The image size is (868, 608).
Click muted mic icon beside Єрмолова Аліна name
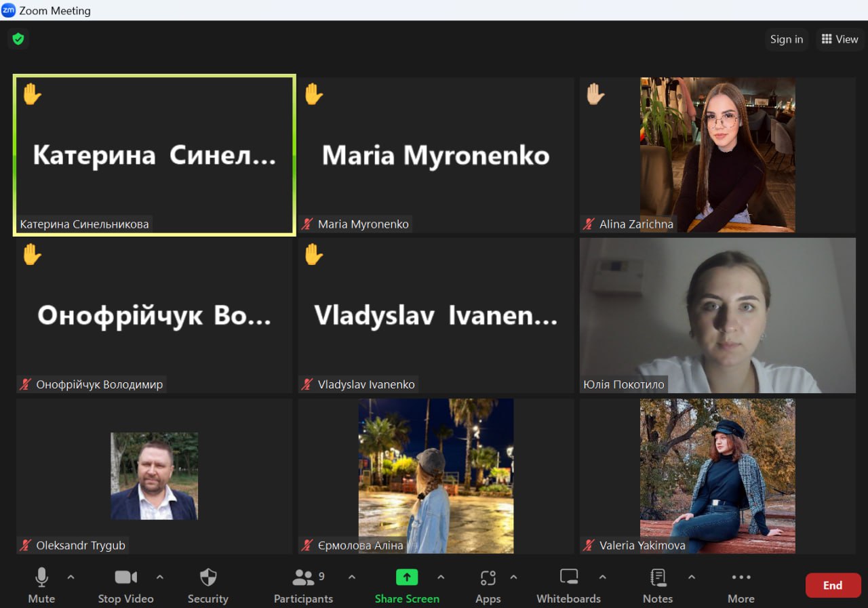(308, 545)
